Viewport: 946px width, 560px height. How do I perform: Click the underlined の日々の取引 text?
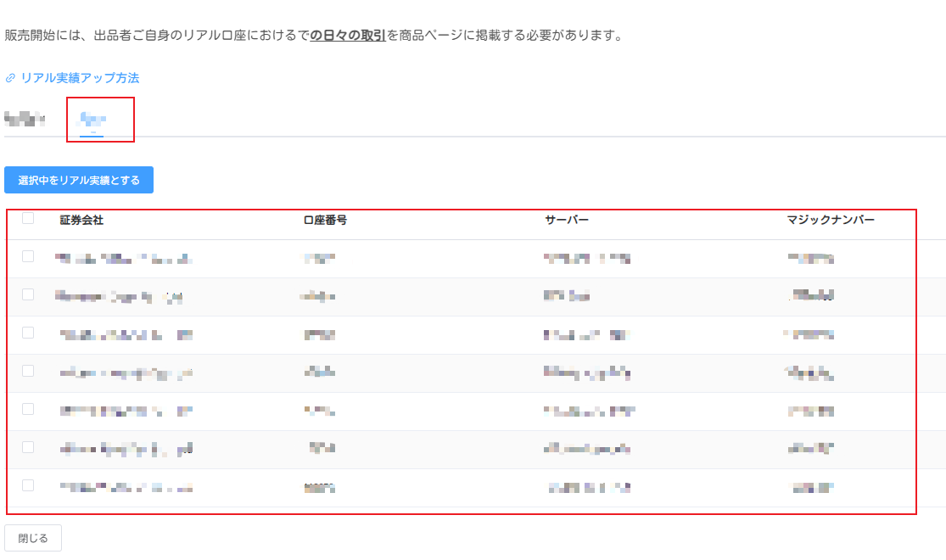pos(348,36)
